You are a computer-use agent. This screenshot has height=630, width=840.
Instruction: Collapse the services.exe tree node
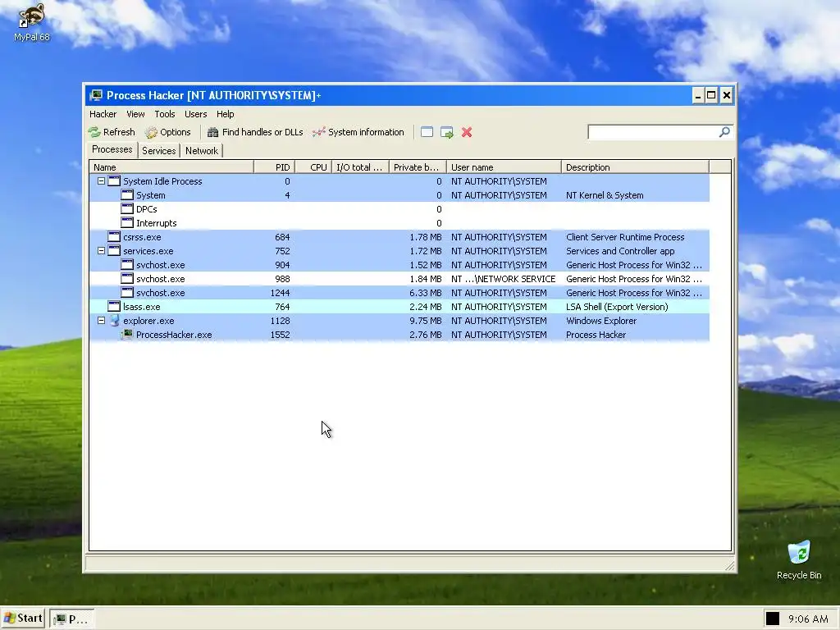[x=101, y=251]
